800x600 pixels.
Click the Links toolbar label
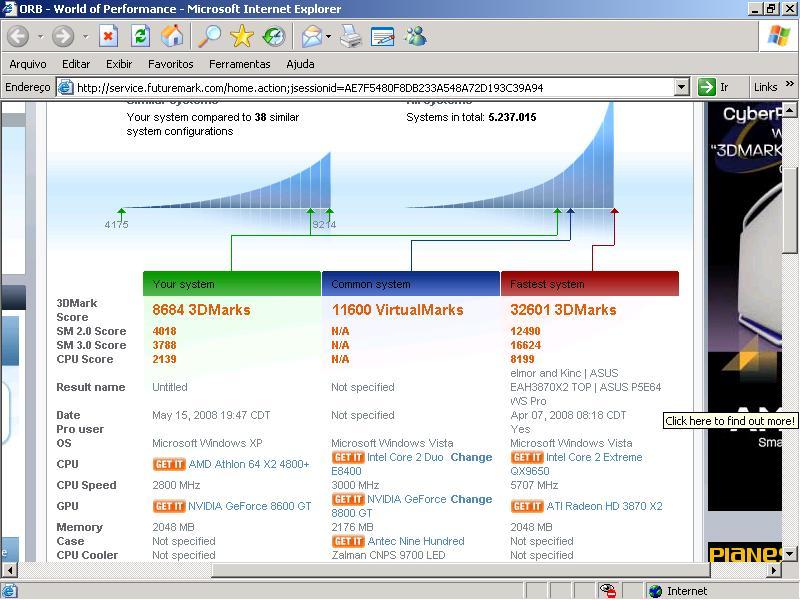765,87
